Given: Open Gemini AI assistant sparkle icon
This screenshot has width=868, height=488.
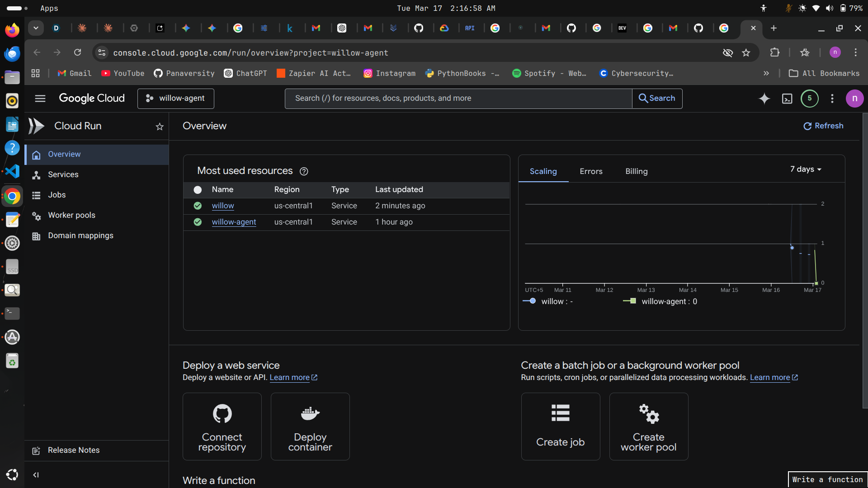Looking at the screenshot, I should (x=764, y=99).
